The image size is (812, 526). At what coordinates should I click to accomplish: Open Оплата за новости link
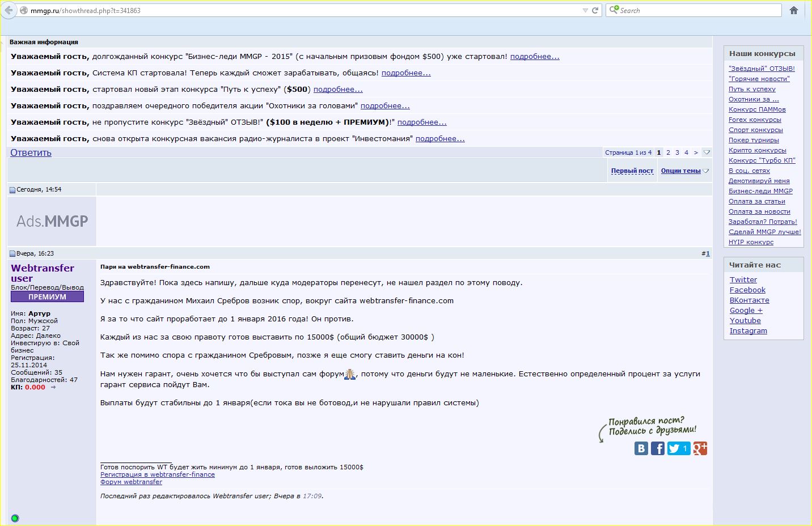(x=759, y=211)
